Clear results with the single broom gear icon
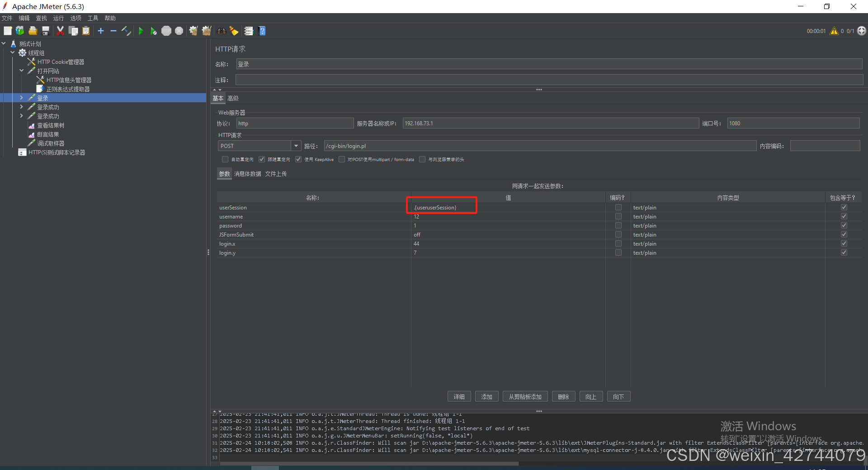 coord(193,31)
